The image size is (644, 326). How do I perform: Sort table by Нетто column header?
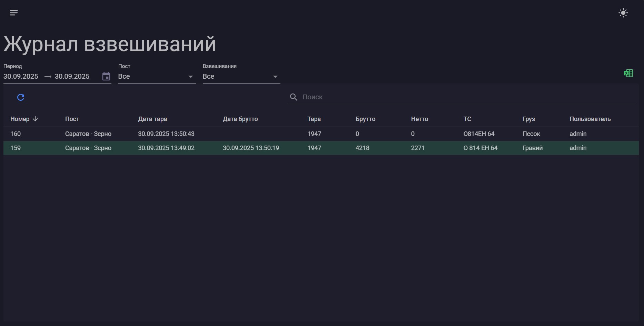(x=419, y=119)
